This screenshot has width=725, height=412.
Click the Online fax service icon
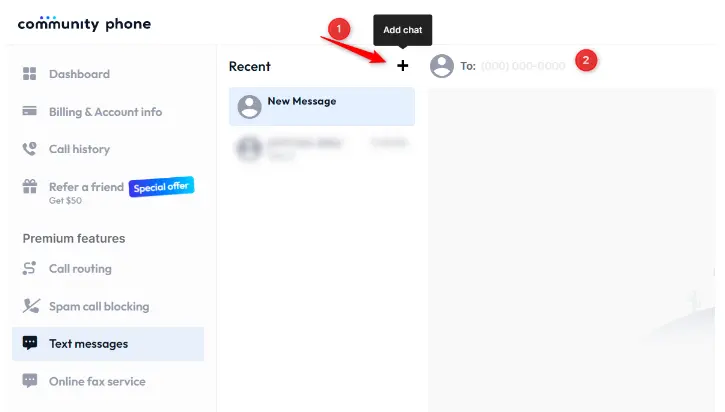[x=30, y=381]
